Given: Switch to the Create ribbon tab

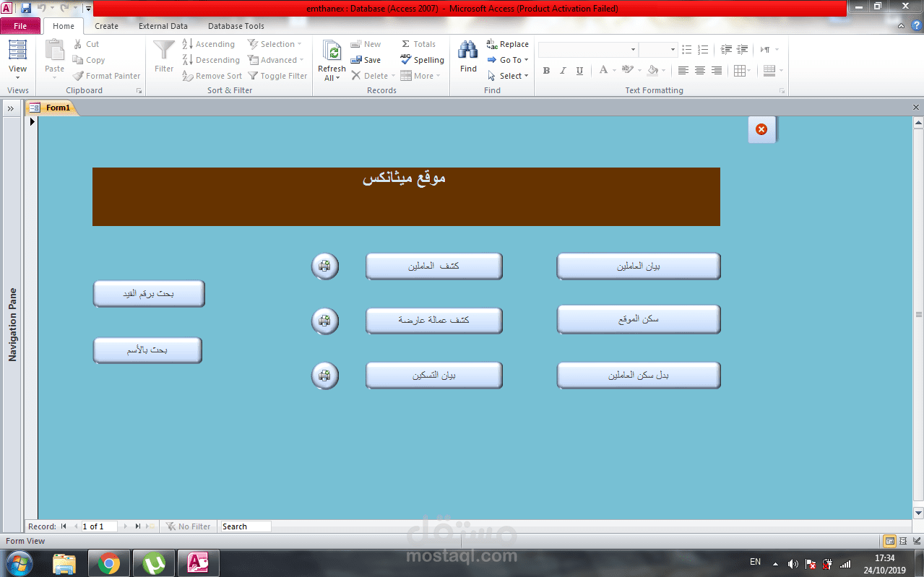Looking at the screenshot, I should pos(106,25).
